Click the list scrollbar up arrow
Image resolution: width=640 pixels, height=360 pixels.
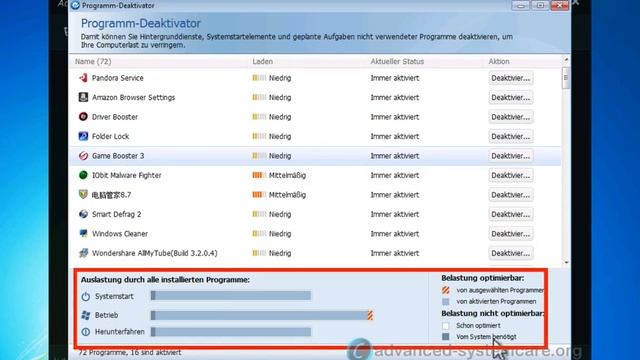click(566, 60)
